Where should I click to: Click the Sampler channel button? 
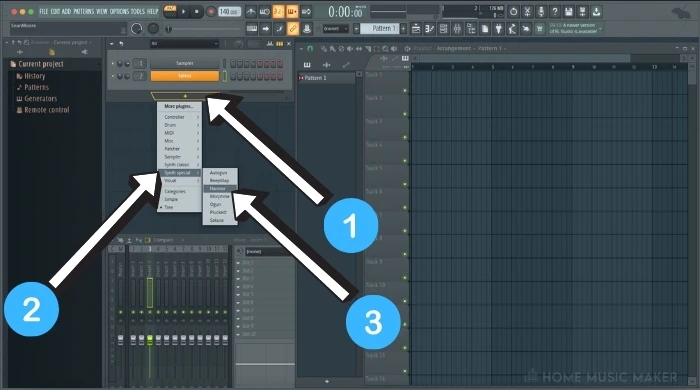(184, 63)
